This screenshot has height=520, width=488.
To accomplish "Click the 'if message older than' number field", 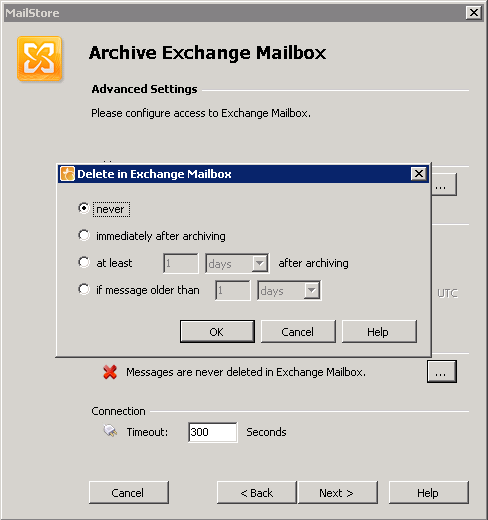I will [233, 291].
